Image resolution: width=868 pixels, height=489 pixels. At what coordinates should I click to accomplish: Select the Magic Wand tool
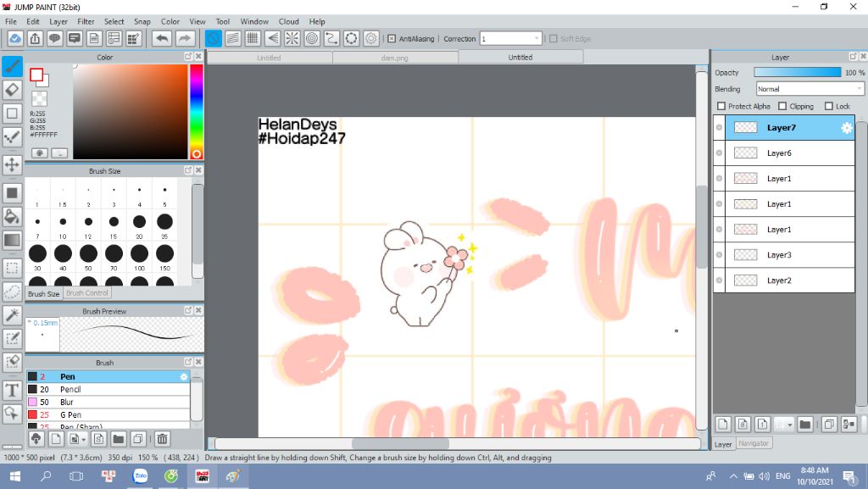pos(12,314)
